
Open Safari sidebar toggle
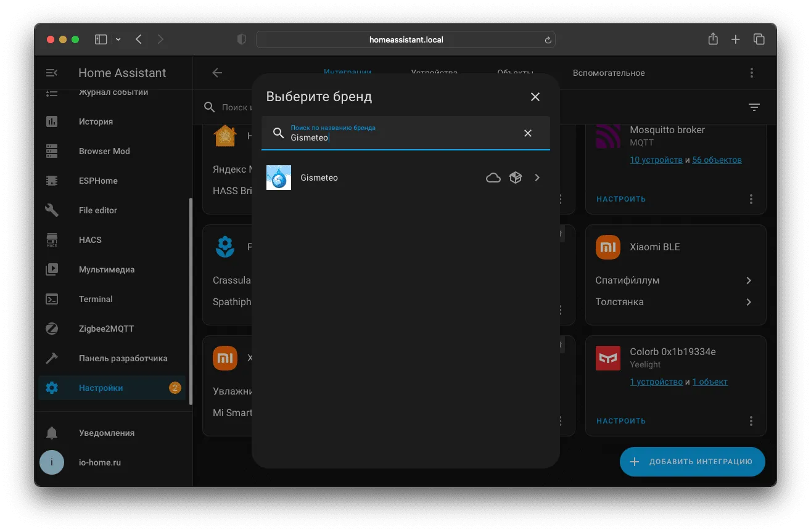(101, 39)
